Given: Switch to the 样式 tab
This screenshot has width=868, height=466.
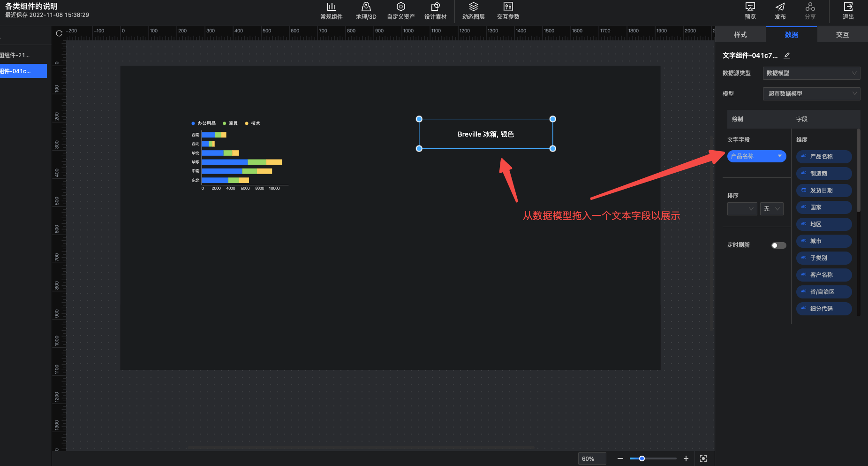Looking at the screenshot, I should click(x=740, y=35).
